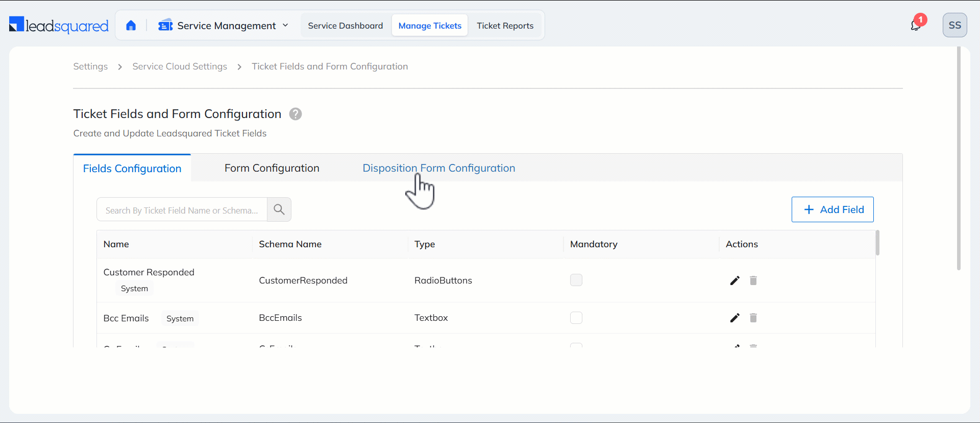Viewport: 980px width, 423px height.
Task: Click the Customer Responded field name
Action: pyautogui.click(x=149, y=272)
